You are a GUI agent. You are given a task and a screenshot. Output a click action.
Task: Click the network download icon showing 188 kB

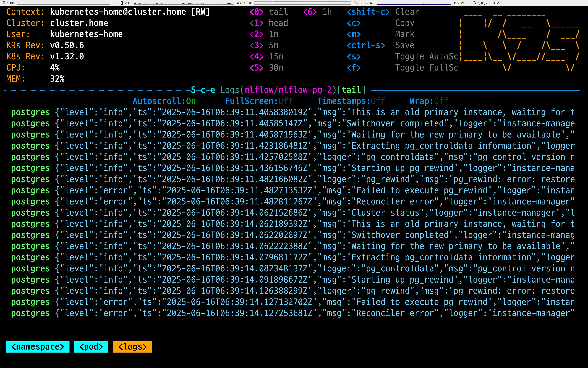click(356, 3)
